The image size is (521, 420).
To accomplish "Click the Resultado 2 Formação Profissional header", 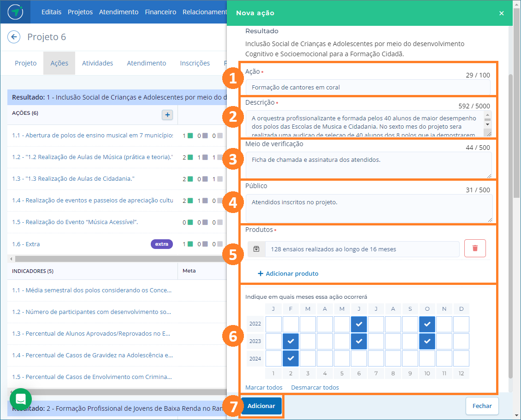I will point(117,408).
